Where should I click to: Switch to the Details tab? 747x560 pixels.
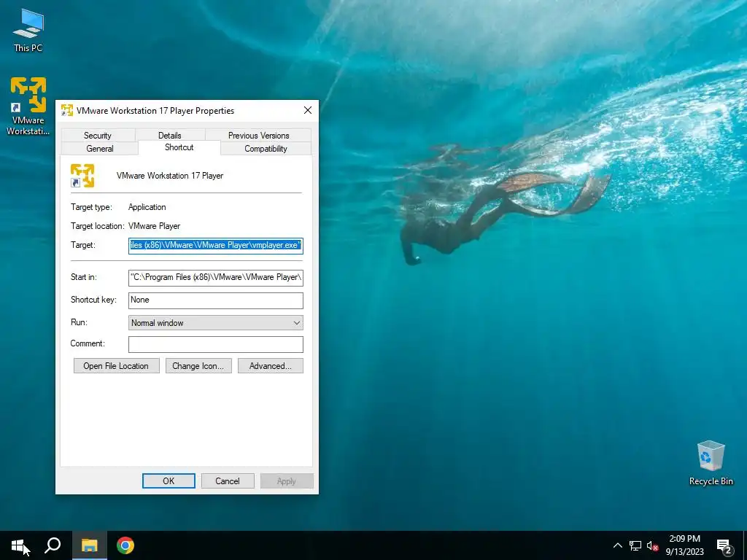[169, 135]
